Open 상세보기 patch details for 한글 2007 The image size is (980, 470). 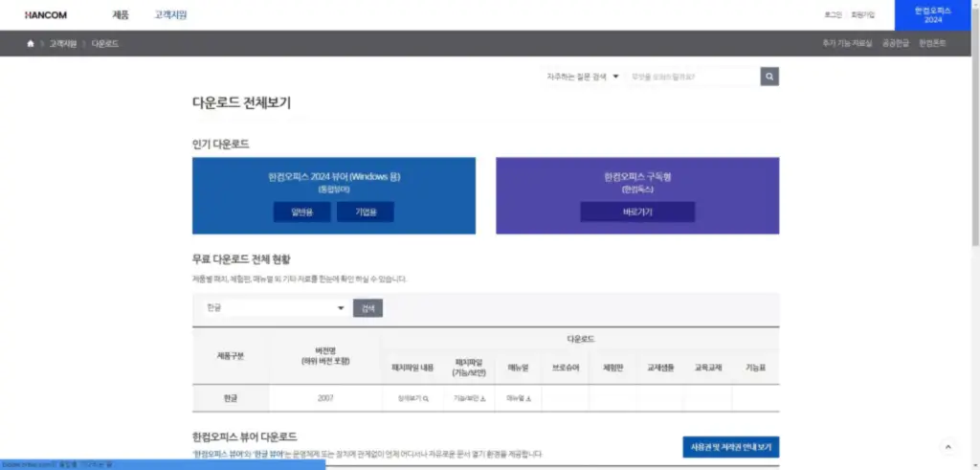coord(413,398)
